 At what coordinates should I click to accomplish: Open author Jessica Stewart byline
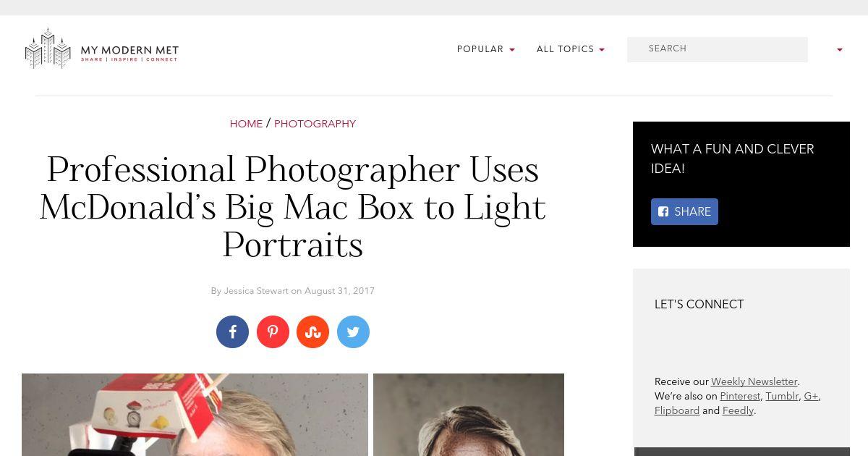tap(256, 291)
